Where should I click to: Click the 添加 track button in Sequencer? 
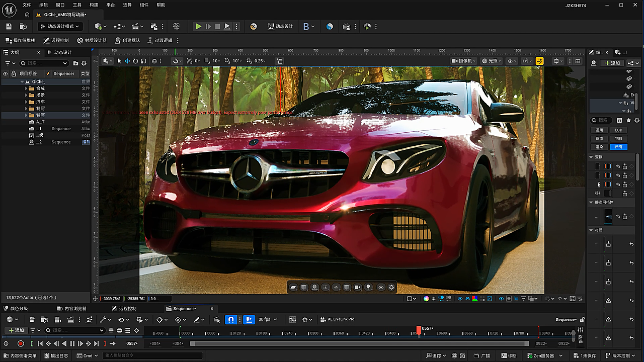coord(16,330)
